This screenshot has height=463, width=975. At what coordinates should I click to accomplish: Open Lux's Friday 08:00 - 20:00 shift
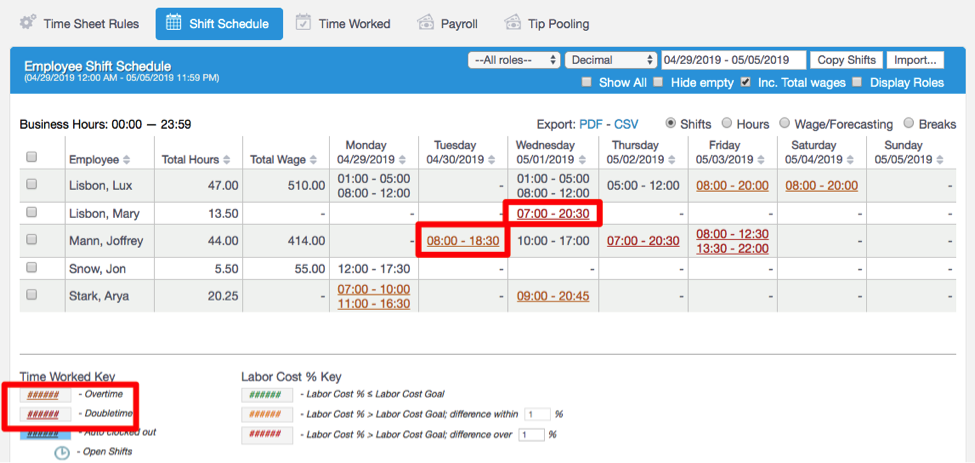pyautogui.click(x=732, y=185)
